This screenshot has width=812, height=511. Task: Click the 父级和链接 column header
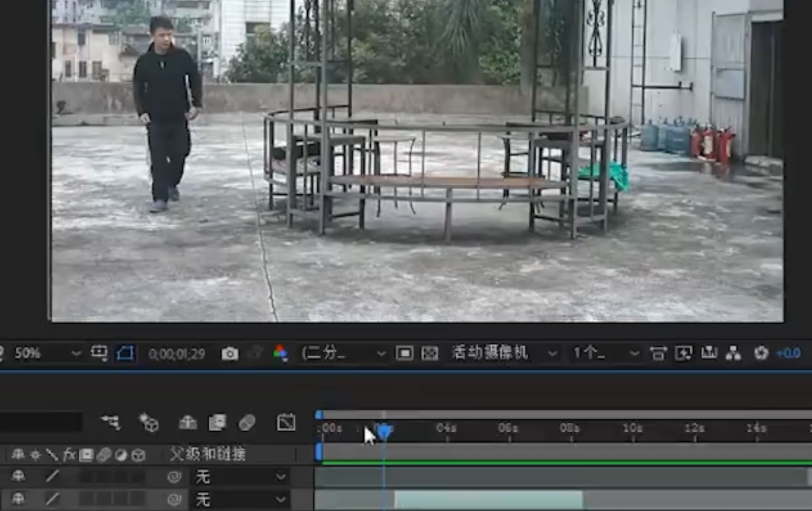click(207, 454)
